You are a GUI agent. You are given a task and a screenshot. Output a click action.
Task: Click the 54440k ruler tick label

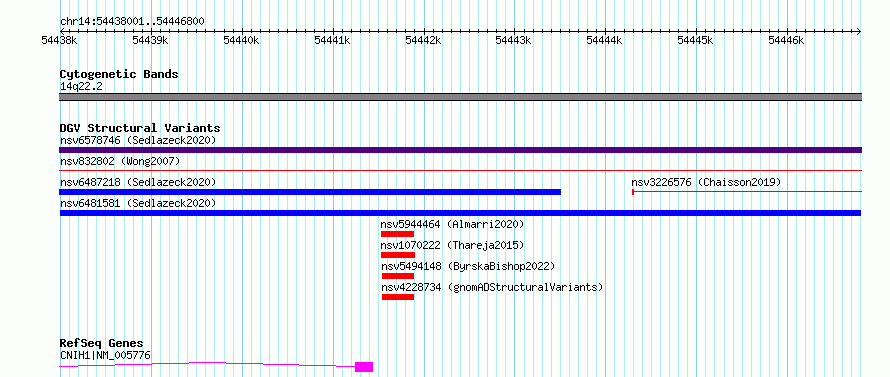point(241,40)
